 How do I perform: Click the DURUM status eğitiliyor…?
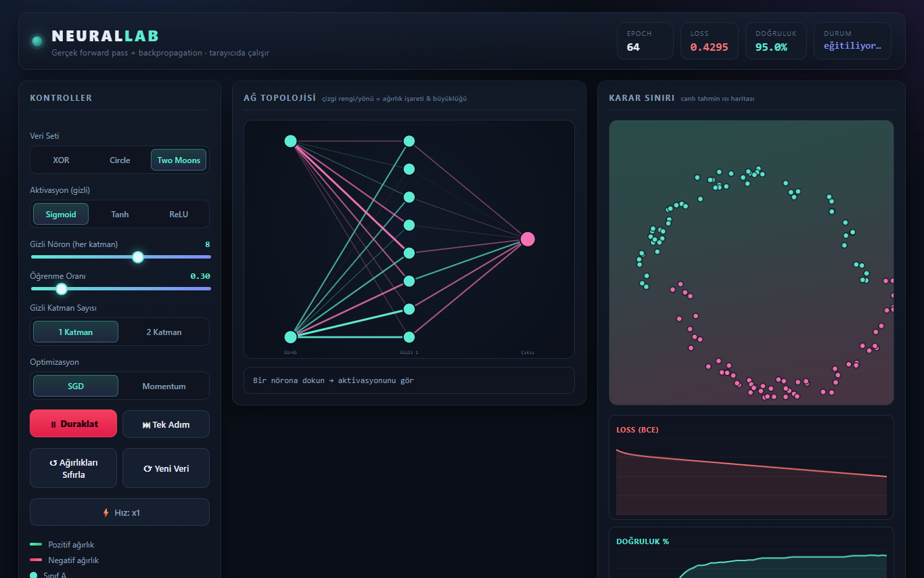pyautogui.click(x=852, y=46)
